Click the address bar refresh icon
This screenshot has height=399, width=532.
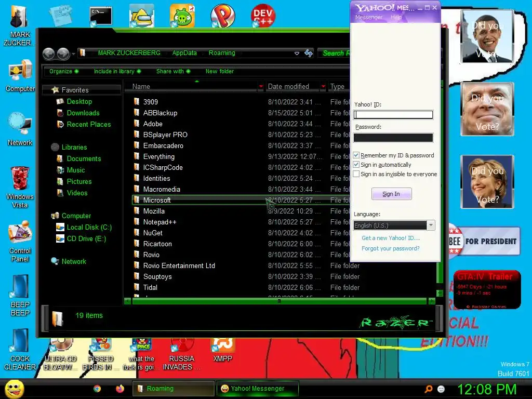click(x=309, y=53)
